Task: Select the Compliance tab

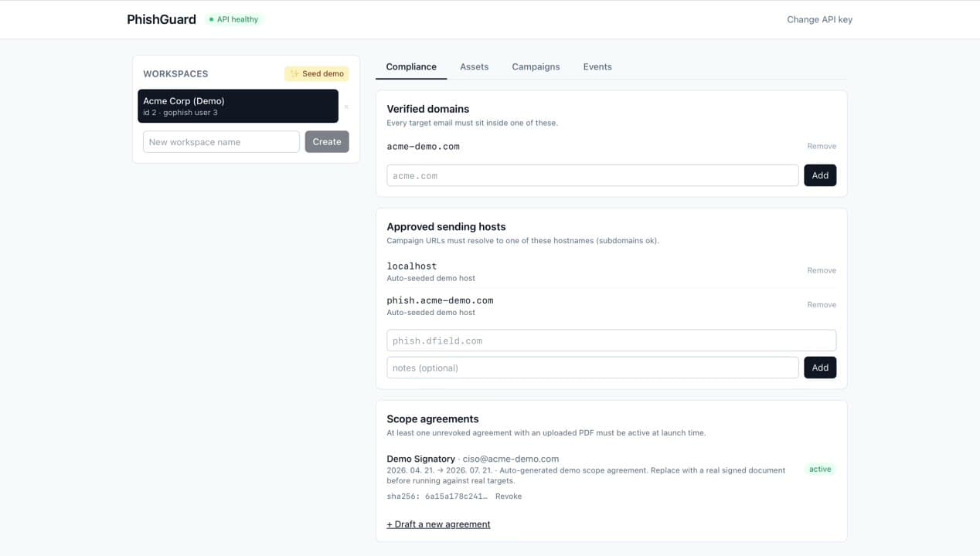Action: pyautogui.click(x=410, y=66)
